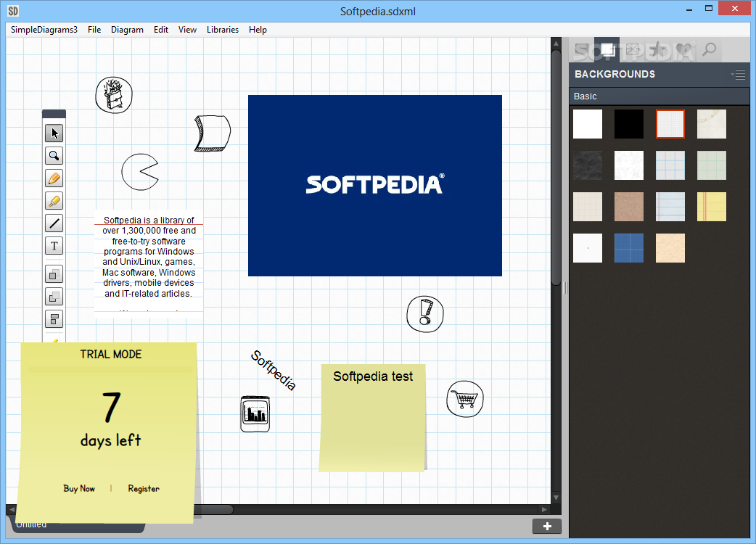Choose the peach parchment background
The image size is (756, 544).
point(670,248)
